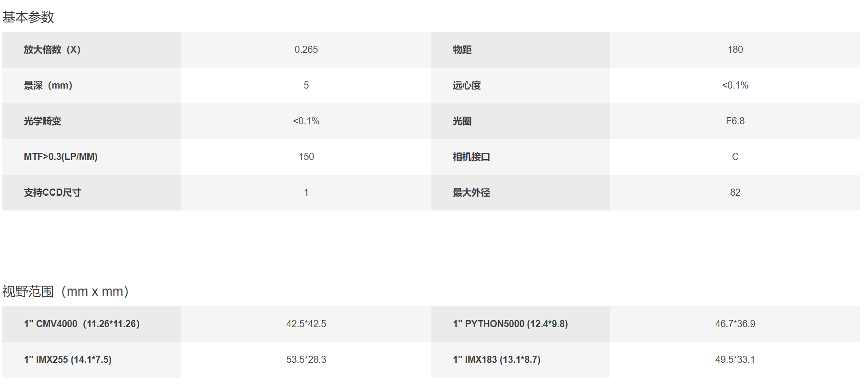Click the MTF>0.3(LP/MM) label
Viewport: 868px width, 390px height.
(x=61, y=157)
